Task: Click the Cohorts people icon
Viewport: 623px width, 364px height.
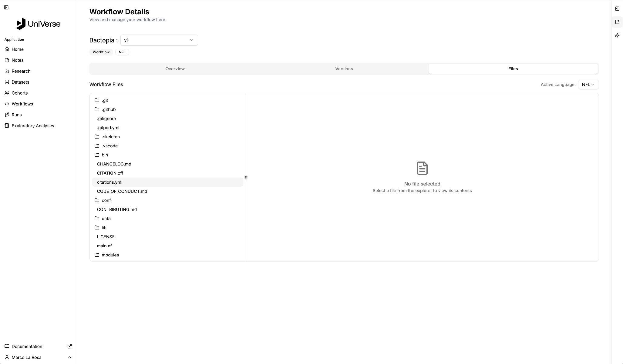Action: tap(7, 93)
